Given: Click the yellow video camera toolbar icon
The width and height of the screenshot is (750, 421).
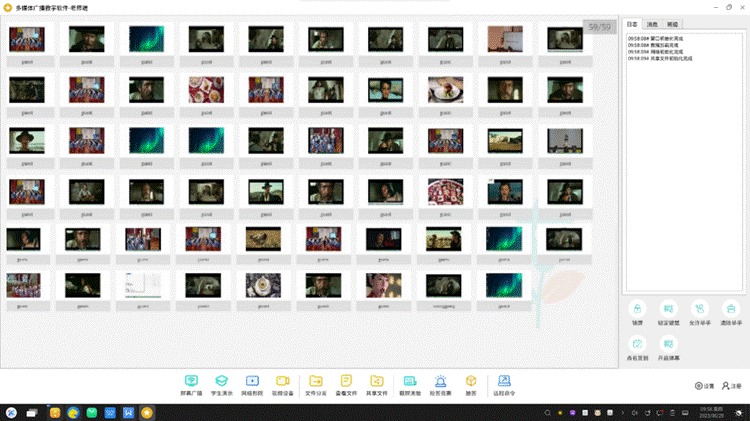Looking at the screenshot, I should (x=282, y=384).
